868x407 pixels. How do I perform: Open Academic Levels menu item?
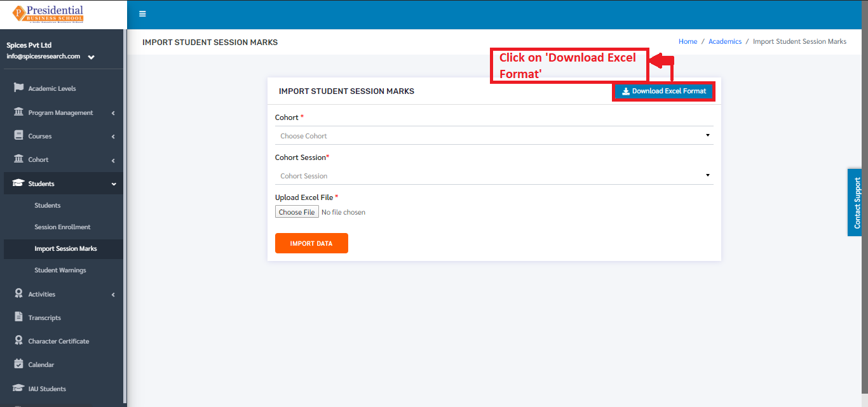pos(52,88)
